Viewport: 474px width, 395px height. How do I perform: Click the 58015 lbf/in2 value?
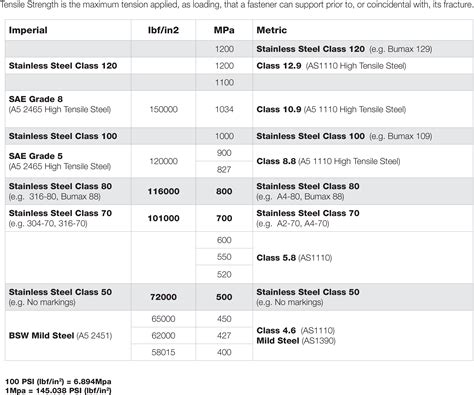(x=163, y=352)
